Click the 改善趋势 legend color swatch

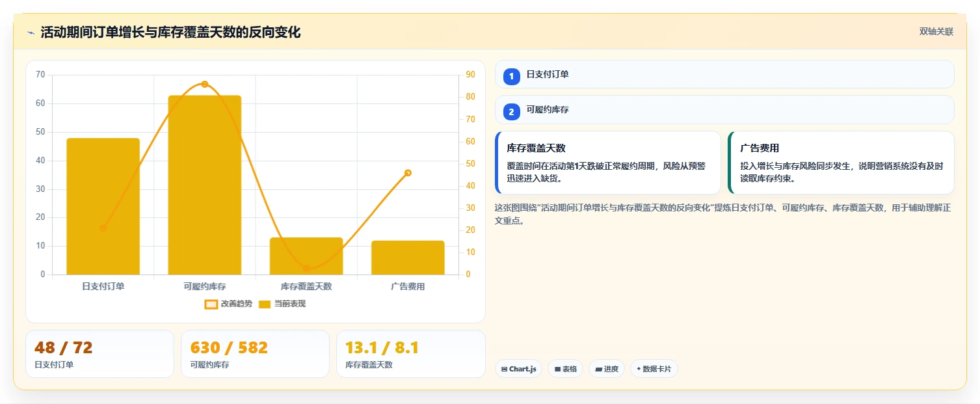(211, 304)
